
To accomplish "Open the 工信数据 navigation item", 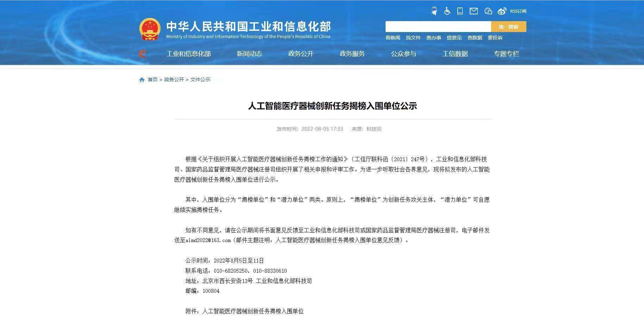I will (x=455, y=54).
